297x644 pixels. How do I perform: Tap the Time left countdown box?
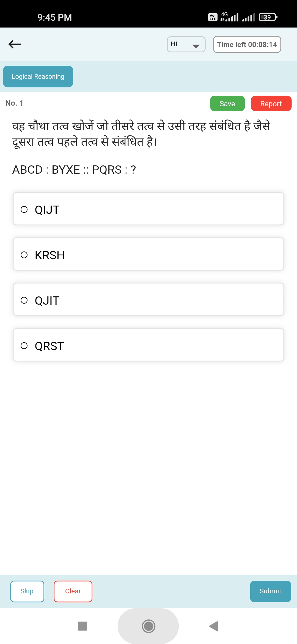pos(247,44)
